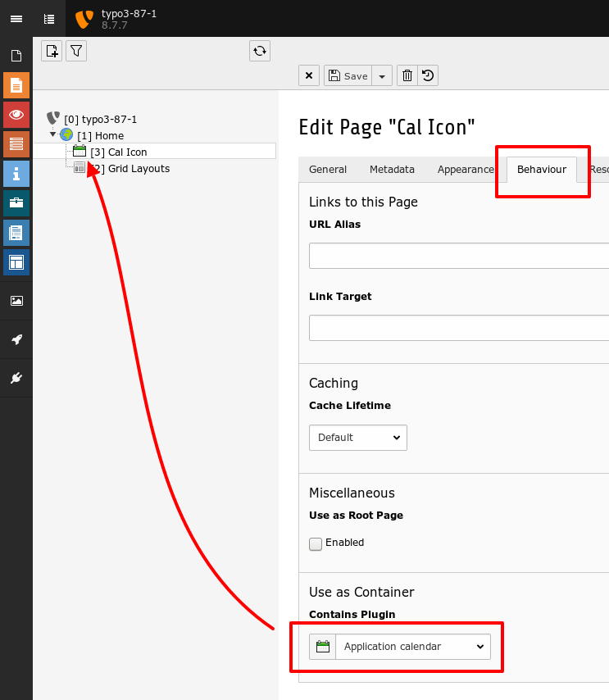Open the Info module icon

(16, 174)
